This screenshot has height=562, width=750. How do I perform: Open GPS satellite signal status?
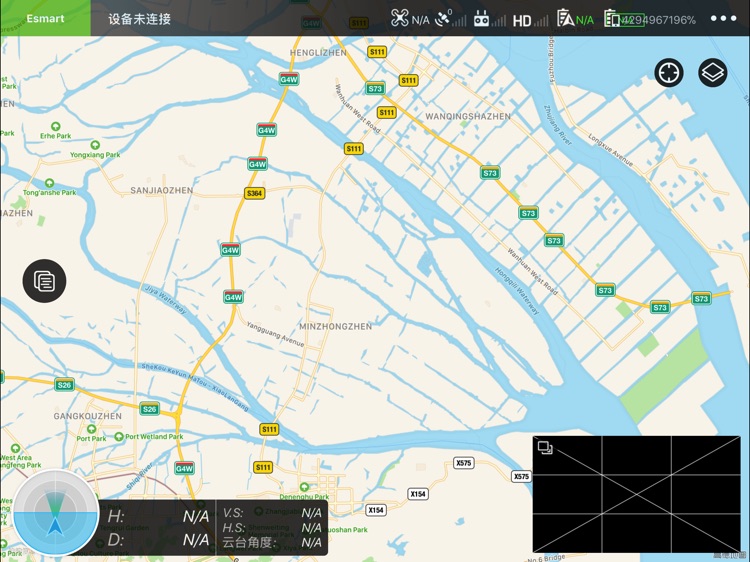[450, 19]
